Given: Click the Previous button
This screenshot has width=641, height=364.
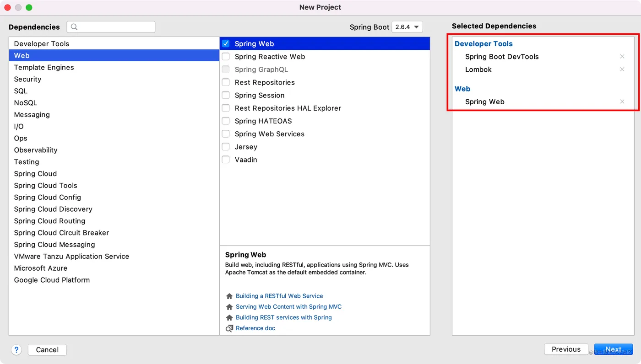Looking at the screenshot, I should click(x=566, y=349).
